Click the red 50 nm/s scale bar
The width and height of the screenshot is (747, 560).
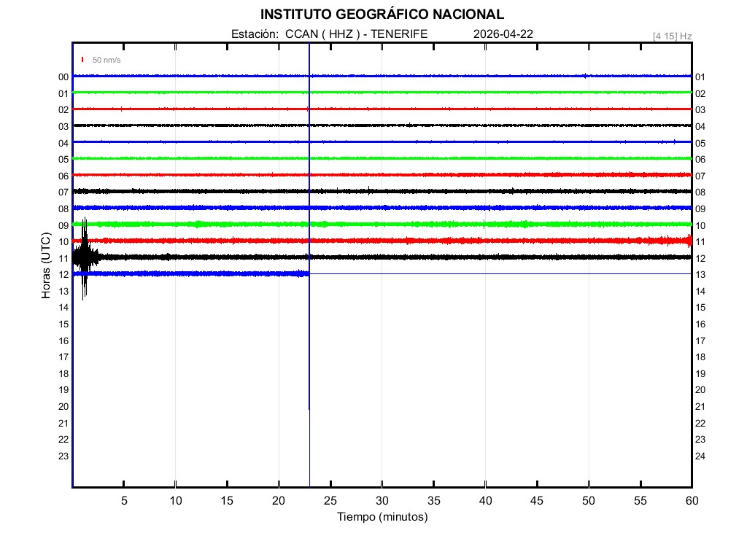click(x=83, y=60)
